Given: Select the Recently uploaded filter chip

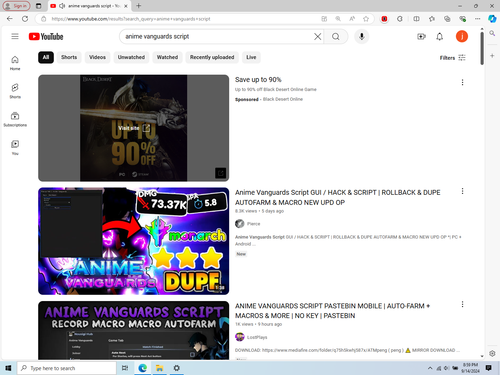Looking at the screenshot, I should [x=212, y=57].
